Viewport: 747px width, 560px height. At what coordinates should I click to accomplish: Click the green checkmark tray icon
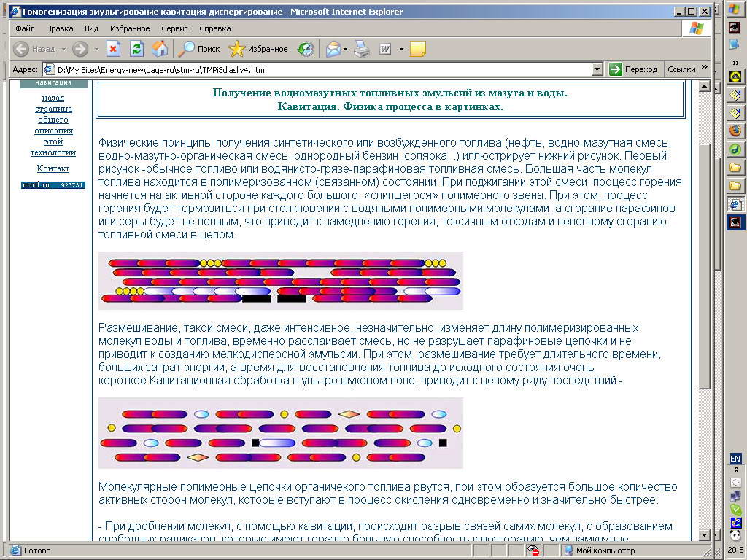[x=735, y=509]
